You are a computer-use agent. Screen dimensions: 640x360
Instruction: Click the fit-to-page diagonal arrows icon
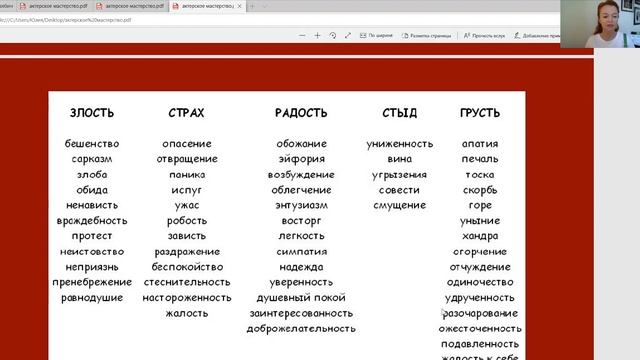click(x=348, y=36)
